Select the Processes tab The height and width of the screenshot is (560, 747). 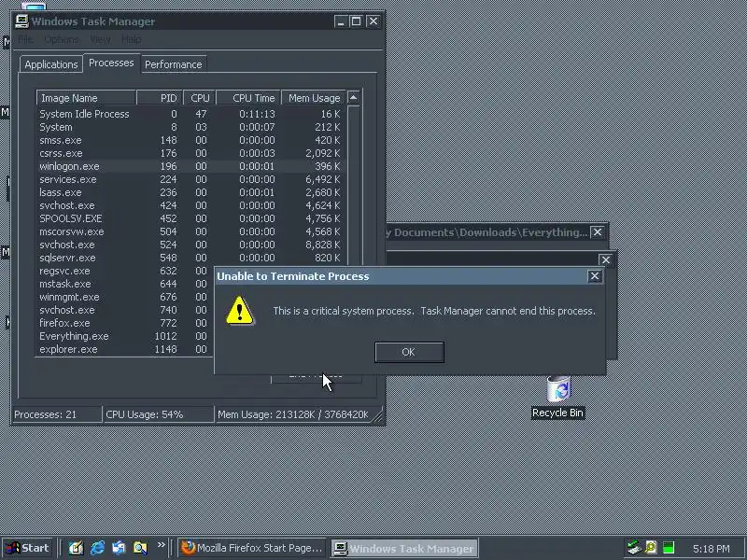pos(111,63)
